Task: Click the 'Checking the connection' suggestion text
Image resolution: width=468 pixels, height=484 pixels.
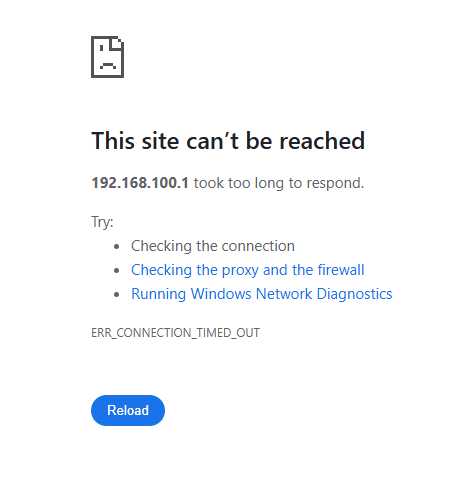Action: coord(213,246)
